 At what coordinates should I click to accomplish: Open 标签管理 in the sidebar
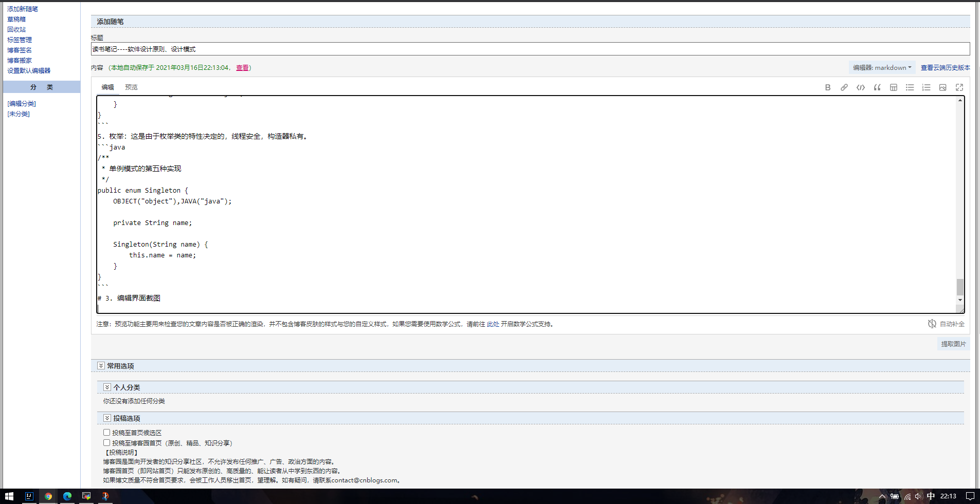[20, 40]
